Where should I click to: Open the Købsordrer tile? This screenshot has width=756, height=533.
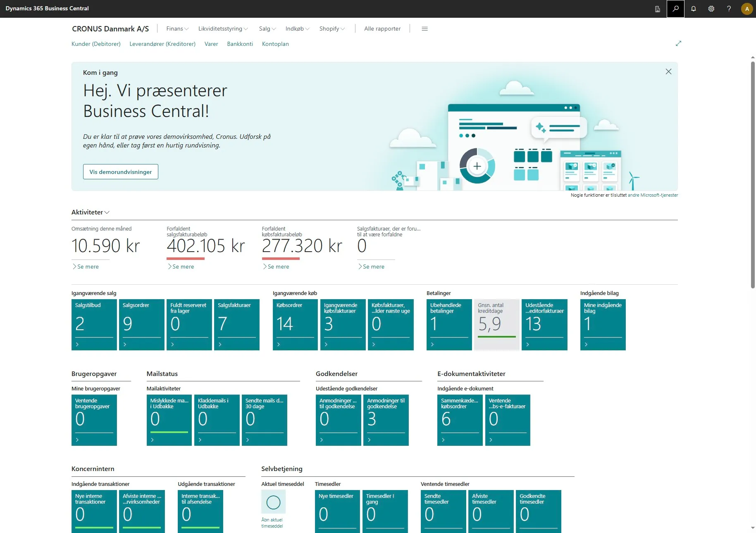point(296,325)
